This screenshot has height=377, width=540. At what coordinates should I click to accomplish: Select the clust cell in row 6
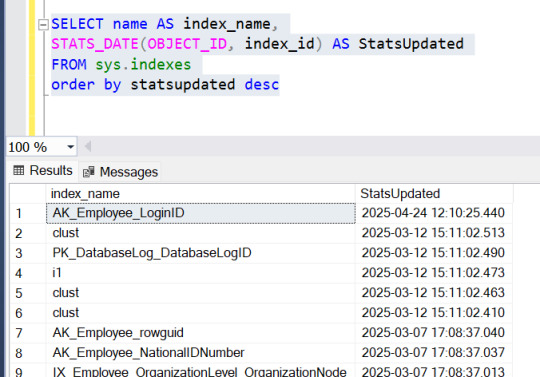pyautogui.click(x=200, y=313)
